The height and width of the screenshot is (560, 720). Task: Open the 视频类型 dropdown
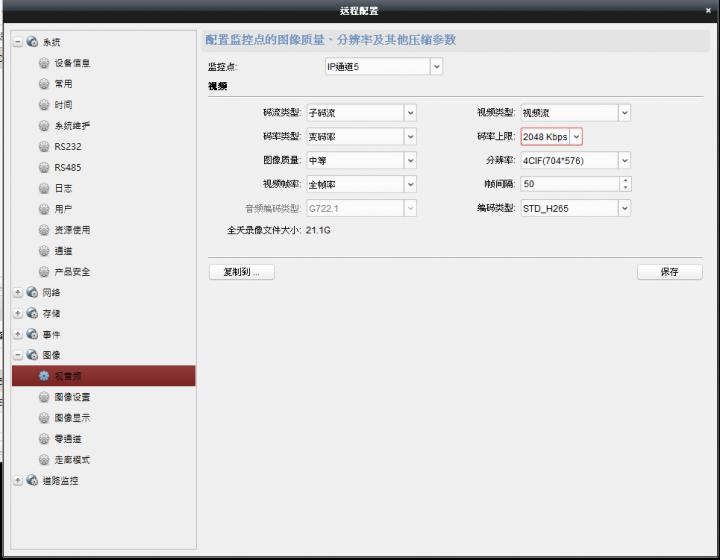(x=624, y=112)
